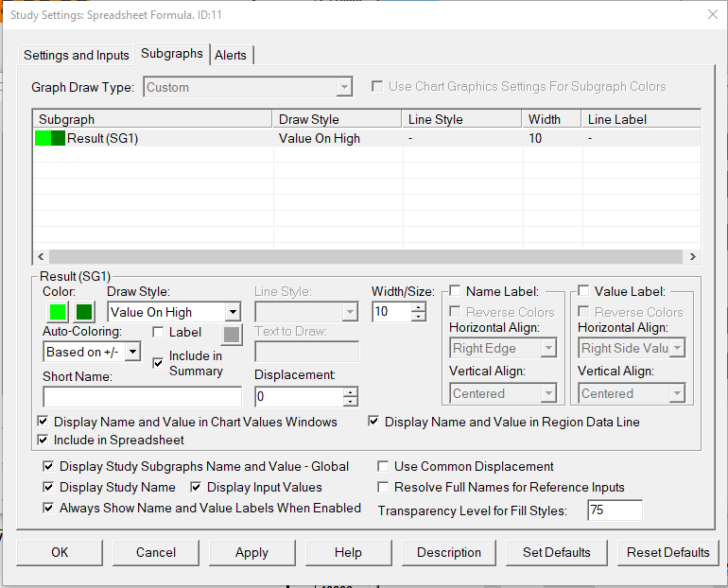The width and height of the screenshot is (728, 588).
Task: Select the Result (SG1) subgraph row
Action: (104, 139)
